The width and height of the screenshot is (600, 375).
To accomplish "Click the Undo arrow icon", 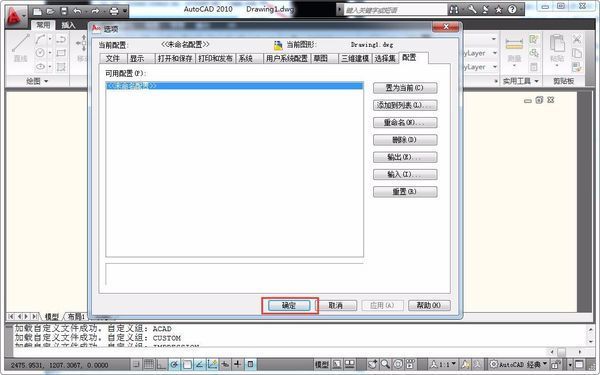I will coord(78,11).
